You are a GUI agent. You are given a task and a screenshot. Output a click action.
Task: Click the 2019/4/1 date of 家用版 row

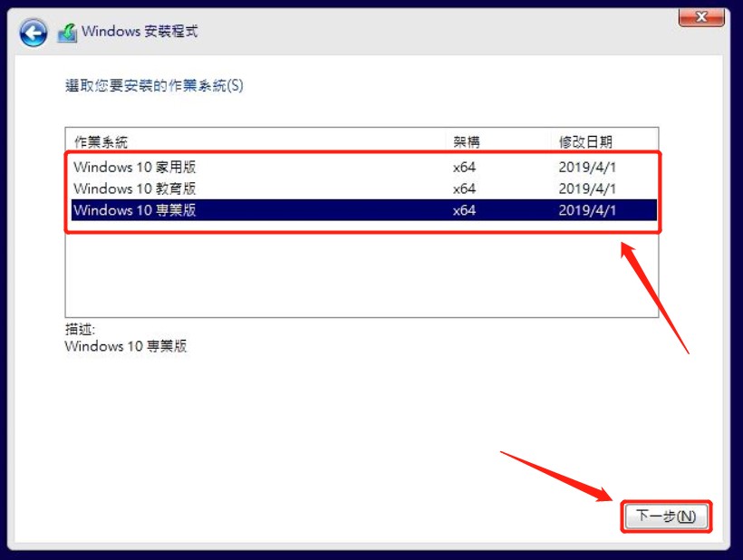point(587,167)
